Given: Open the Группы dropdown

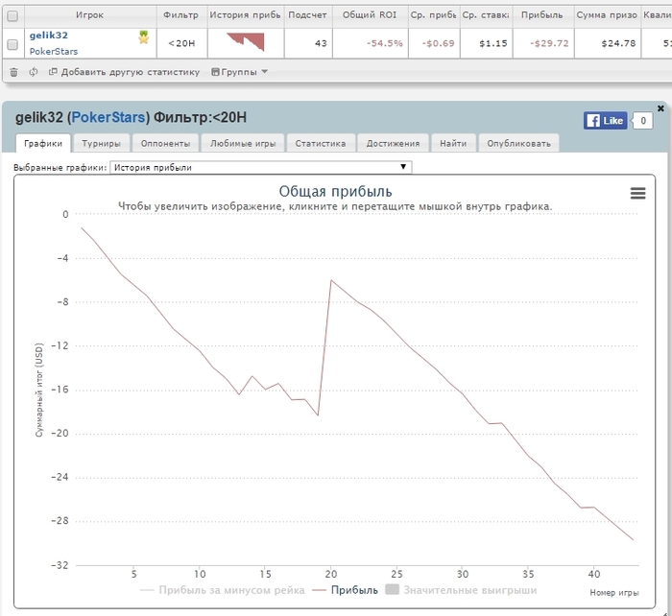Looking at the screenshot, I should click(x=239, y=72).
